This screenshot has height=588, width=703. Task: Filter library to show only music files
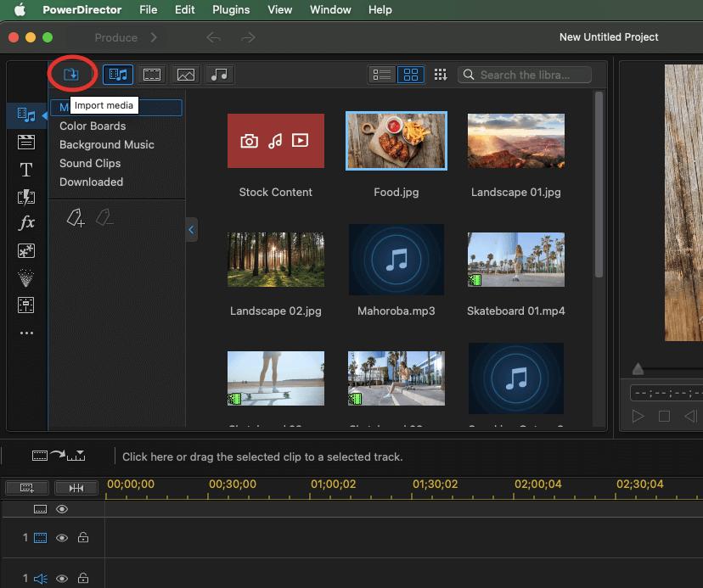220,74
